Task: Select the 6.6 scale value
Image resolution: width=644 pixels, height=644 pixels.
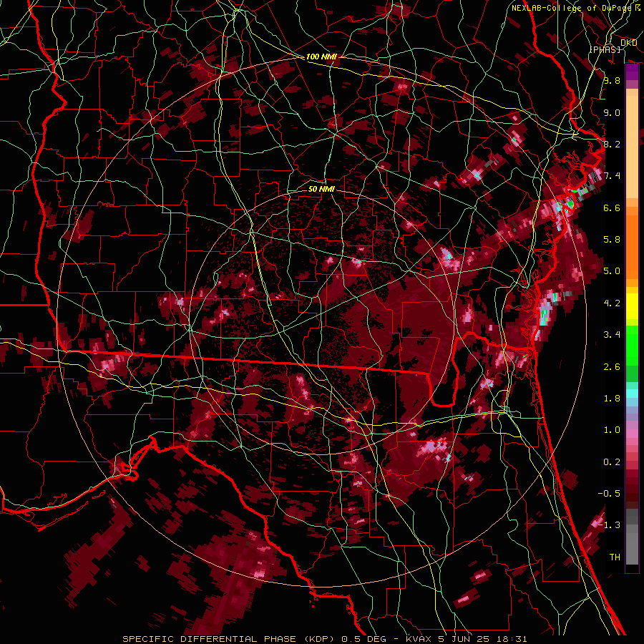Action: click(x=612, y=208)
